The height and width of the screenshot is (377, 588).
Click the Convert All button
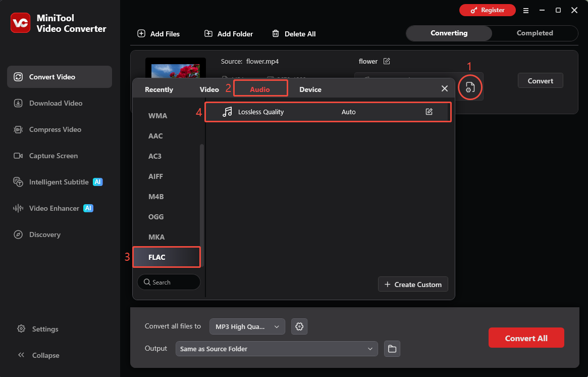[x=526, y=338]
